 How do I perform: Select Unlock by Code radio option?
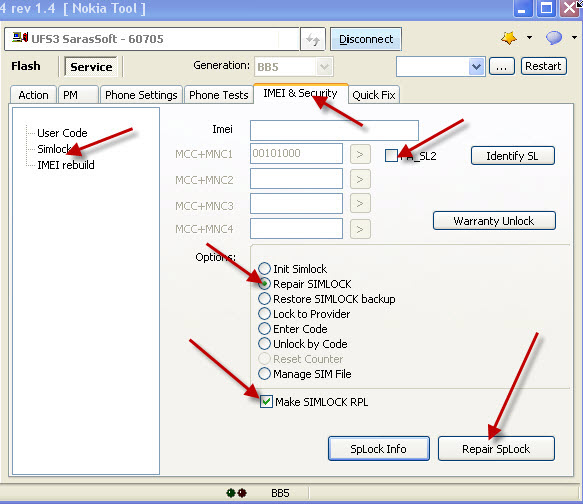point(264,343)
